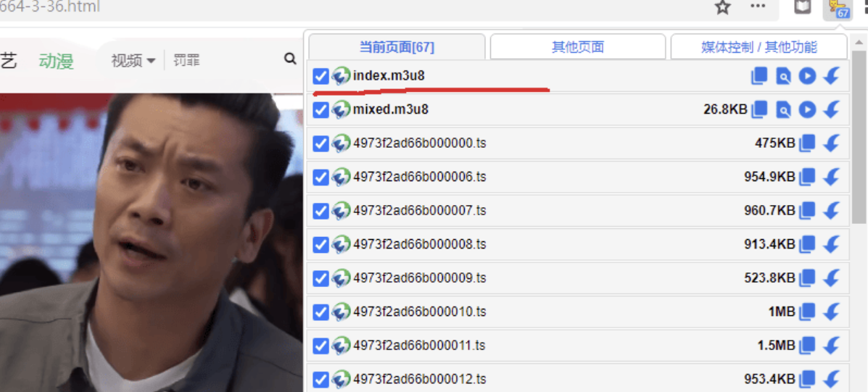Play the index.m3u8 stream
This screenshot has width=868, height=392.
(x=807, y=76)
